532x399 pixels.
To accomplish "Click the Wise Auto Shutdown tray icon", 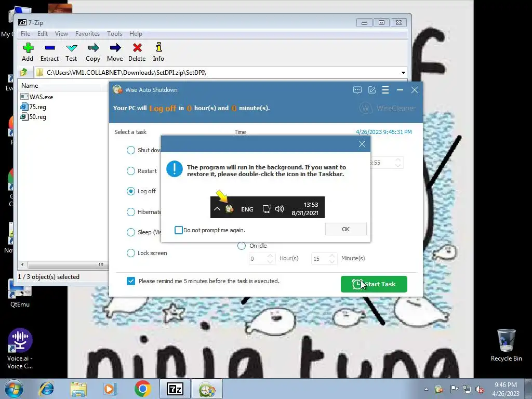I will point(438,389).
